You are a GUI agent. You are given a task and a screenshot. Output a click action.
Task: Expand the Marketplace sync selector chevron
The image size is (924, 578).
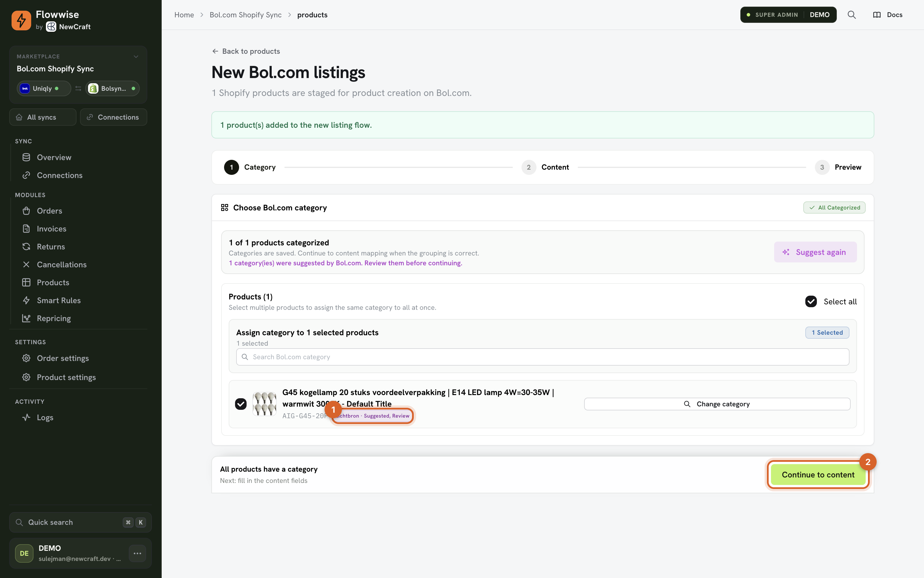(136, 57)
